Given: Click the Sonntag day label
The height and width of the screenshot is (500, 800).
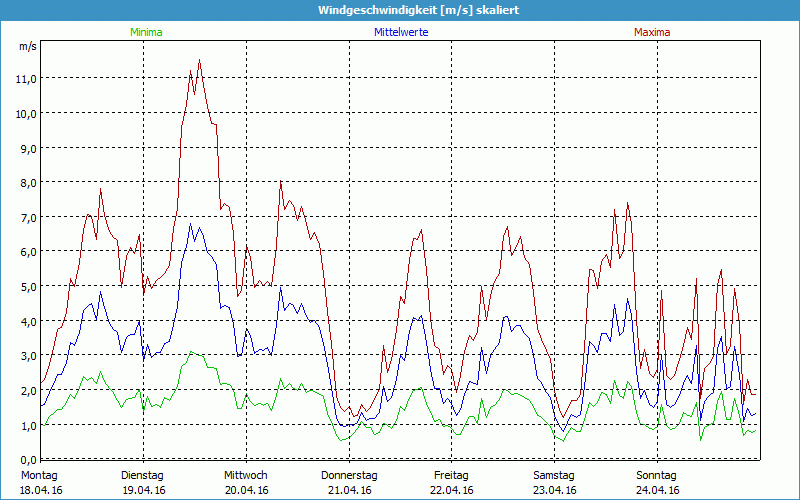Looking at the screenshot, I should (657, 476).
